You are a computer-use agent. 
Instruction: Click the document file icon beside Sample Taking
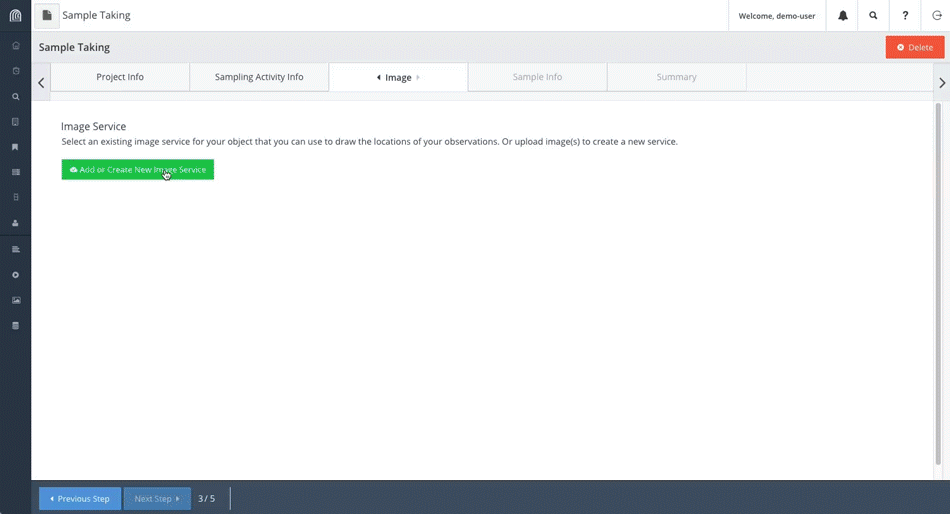click(47, 16)
